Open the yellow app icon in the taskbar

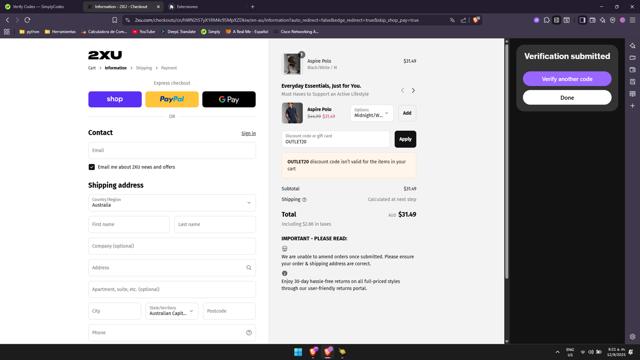coord(342,352)
